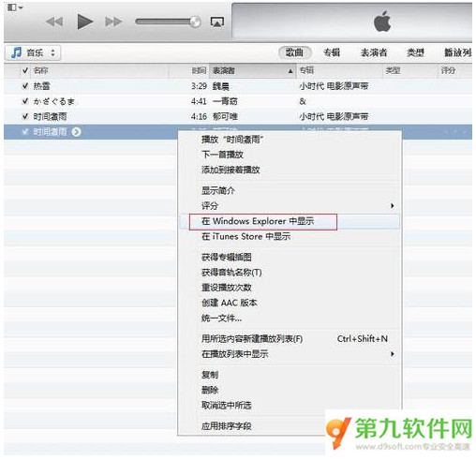This screenshot has height=460, width=476.
Task: Uncheck the song かざぐるま
Action: coord(25,101)
